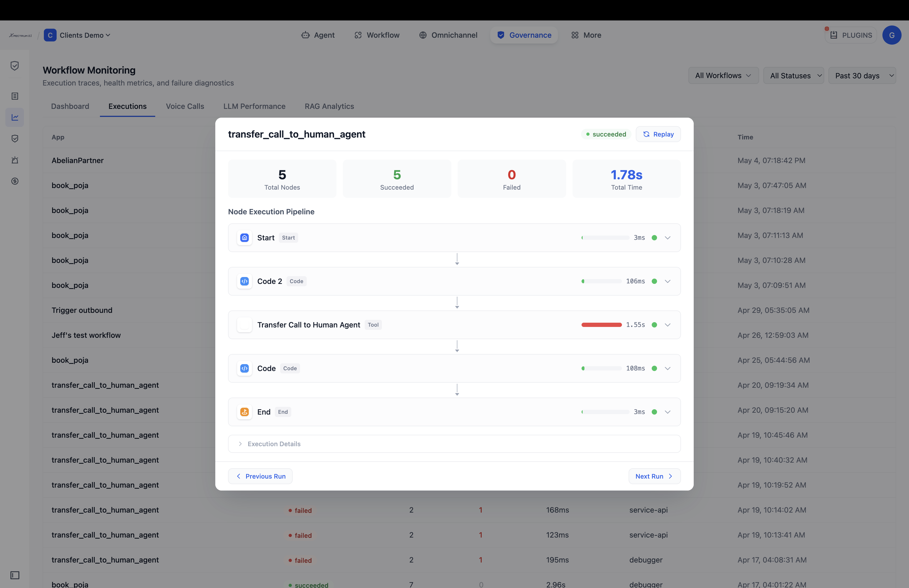Click the red 1.55s duration bar

tap(601, 325)
